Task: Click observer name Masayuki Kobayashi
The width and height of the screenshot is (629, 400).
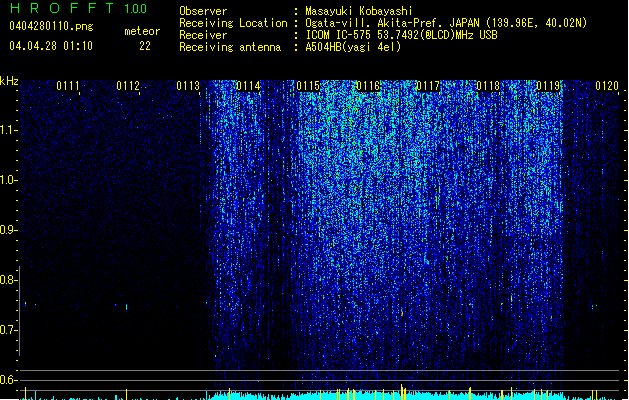Action: pos(359,11)
